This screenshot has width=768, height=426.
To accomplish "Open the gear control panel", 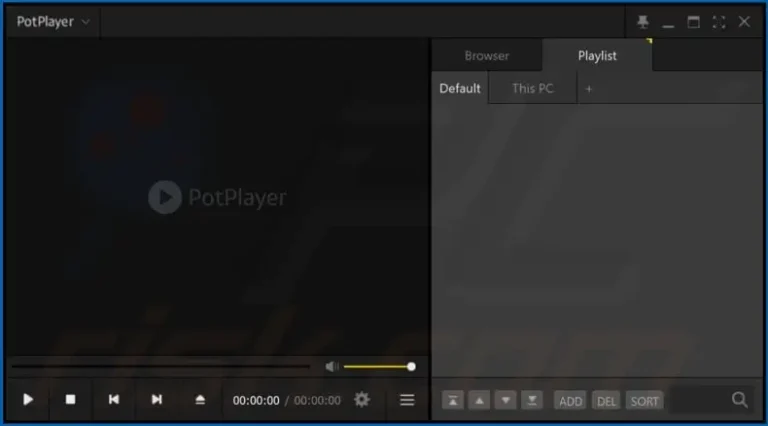I will point(362,400).
